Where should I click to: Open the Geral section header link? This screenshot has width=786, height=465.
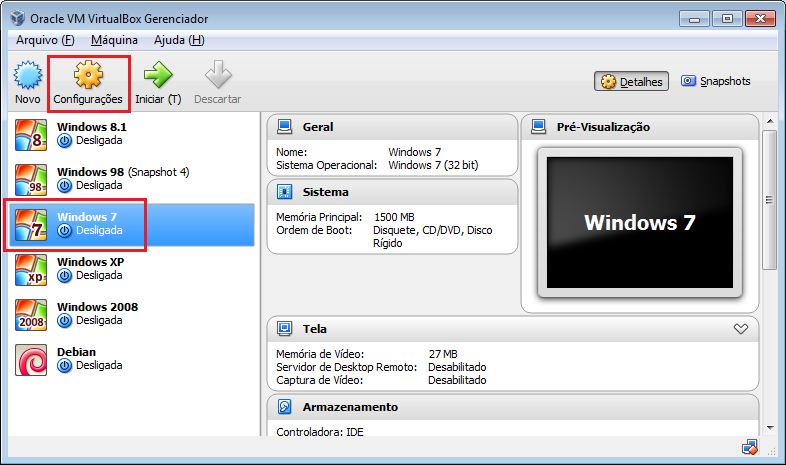click(318, 127)
